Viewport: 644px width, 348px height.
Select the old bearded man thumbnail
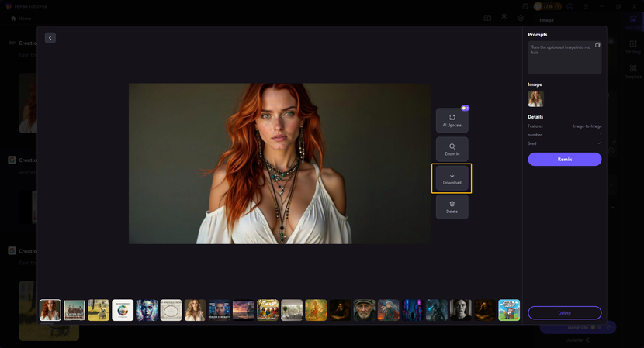364,310
